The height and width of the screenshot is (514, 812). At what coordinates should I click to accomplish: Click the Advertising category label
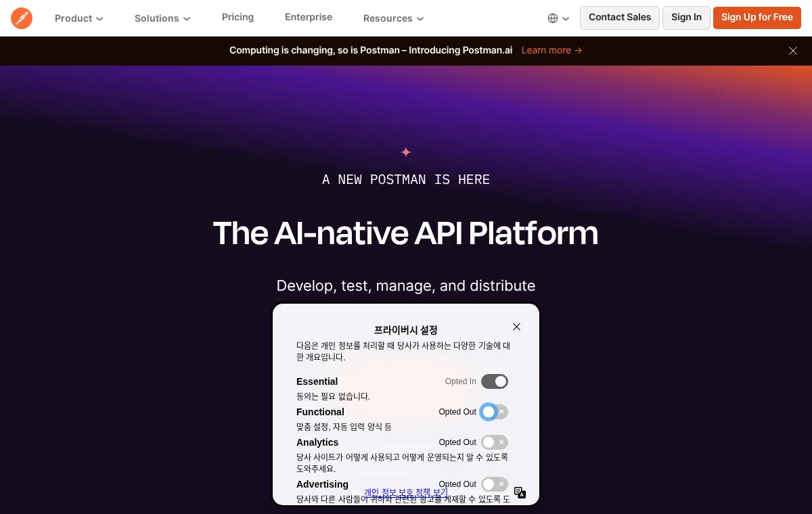click(322, 484)
